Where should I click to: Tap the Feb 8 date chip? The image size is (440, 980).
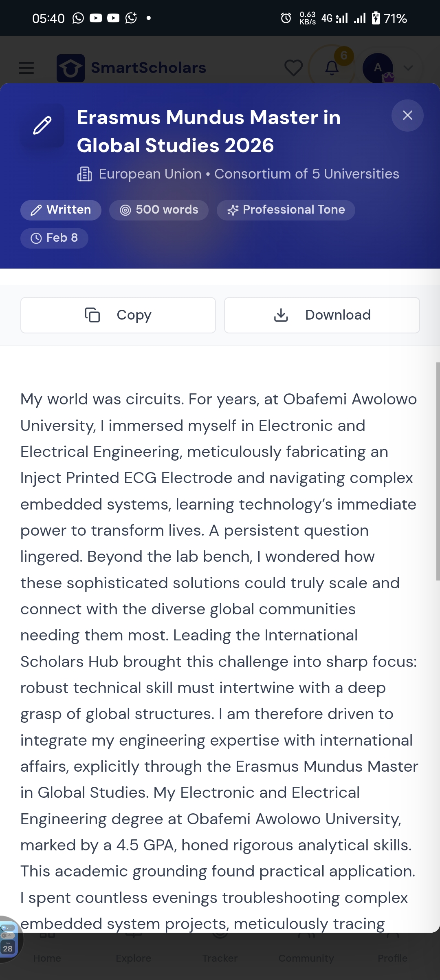pos(54,238)
